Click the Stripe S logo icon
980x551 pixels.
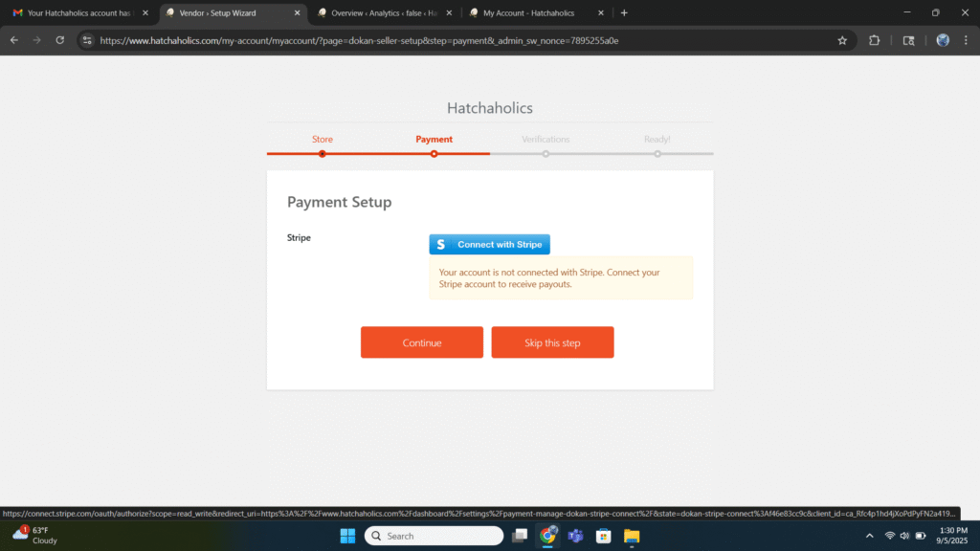[440, 244]
